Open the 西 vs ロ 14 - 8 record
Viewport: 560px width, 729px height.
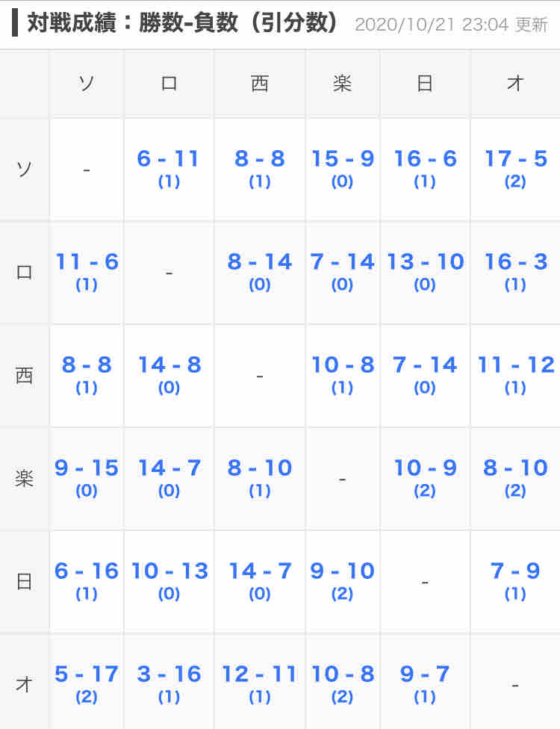[x=169, y=365]
